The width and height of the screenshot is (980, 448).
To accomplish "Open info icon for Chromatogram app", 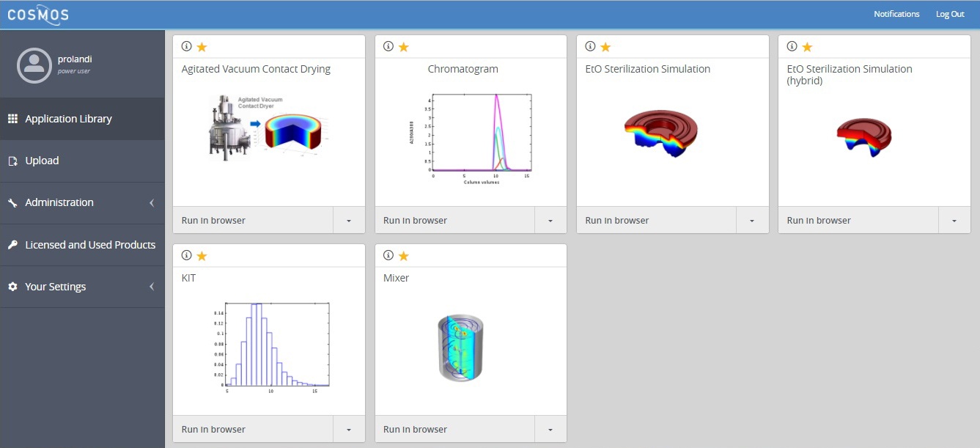I will coord(388,46).
